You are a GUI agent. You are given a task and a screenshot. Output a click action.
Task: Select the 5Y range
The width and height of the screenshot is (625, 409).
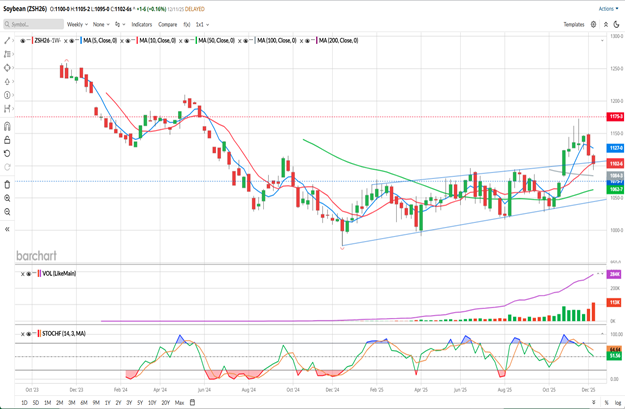(140, 403)
